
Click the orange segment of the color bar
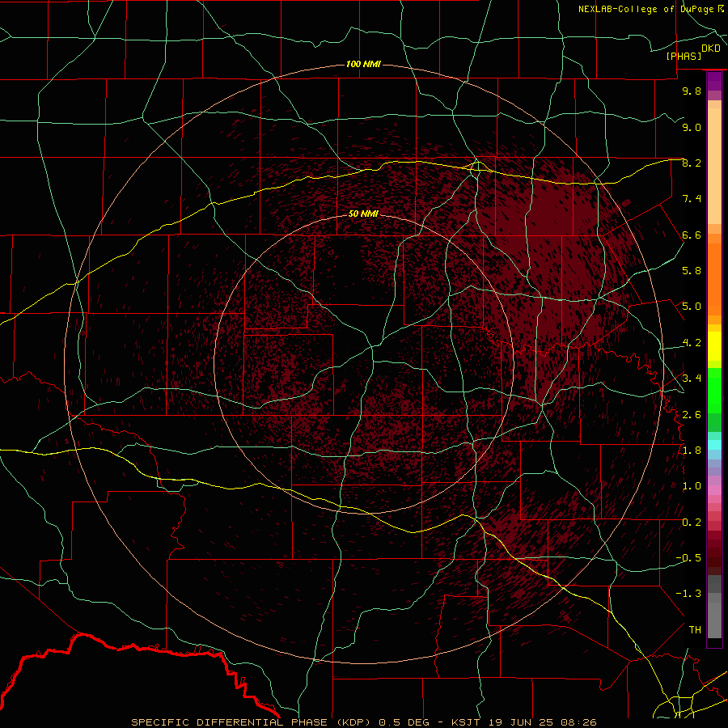pyautogui.click(x=714, y=278)
